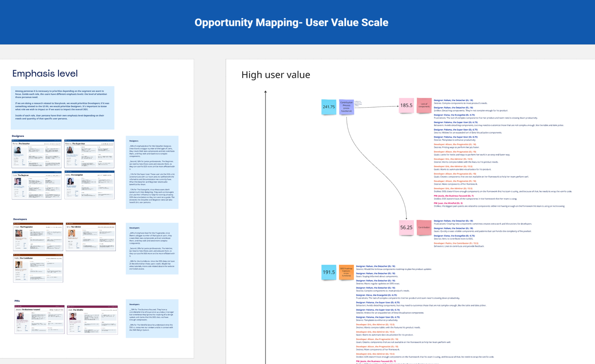
Task: Select the High user value title
Action: coord(275,75)
